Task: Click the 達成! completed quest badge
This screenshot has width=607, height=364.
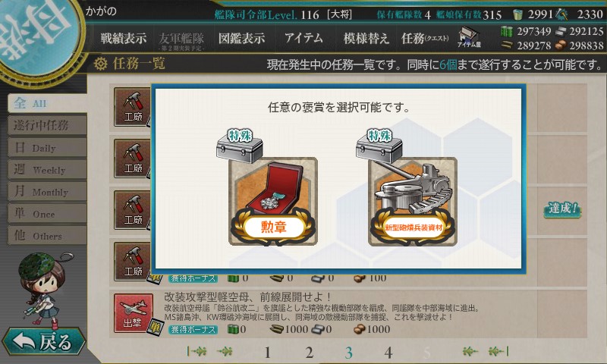Action: [x=562, y=209]
